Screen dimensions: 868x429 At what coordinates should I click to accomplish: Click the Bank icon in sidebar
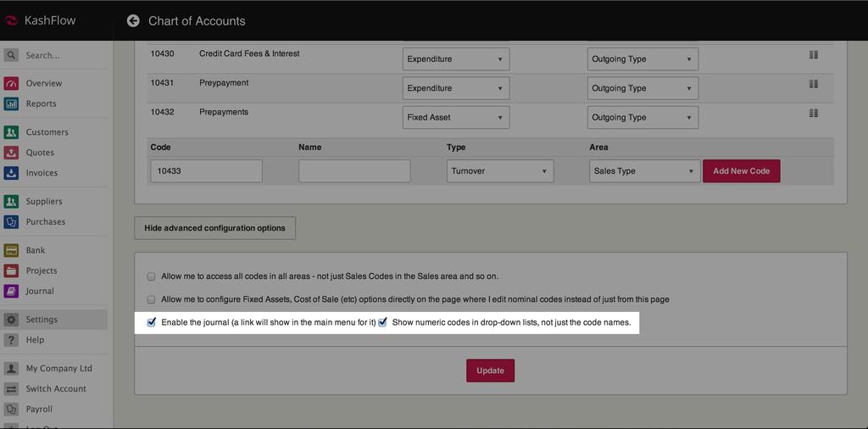tap(11, 250)
